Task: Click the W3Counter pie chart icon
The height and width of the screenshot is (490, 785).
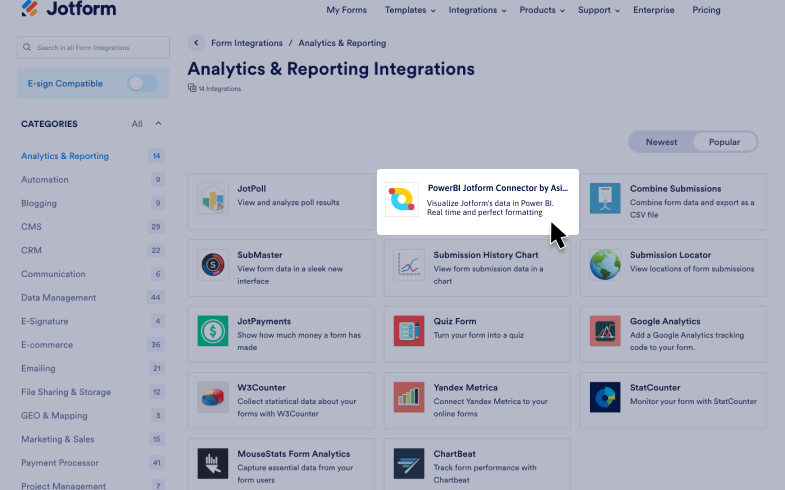Action: [x=213, y=397]
